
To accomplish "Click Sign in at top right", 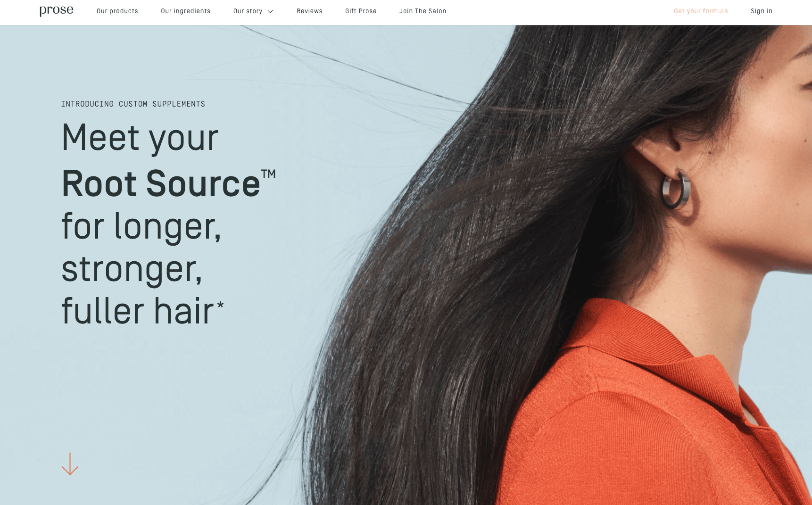I will [x=762, y=11].
